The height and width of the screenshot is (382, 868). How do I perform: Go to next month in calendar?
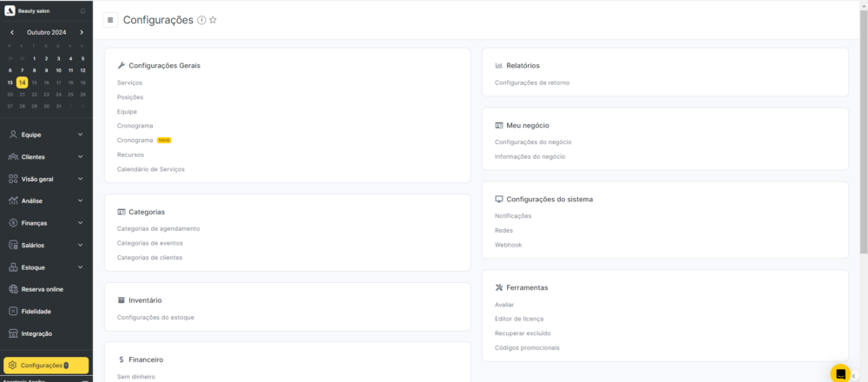[x=82, y=33]
